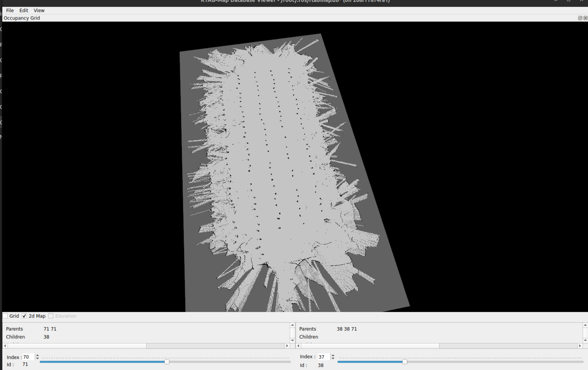
Task: Enable the Grid checkbox
Action: click(x=5, y=316)
